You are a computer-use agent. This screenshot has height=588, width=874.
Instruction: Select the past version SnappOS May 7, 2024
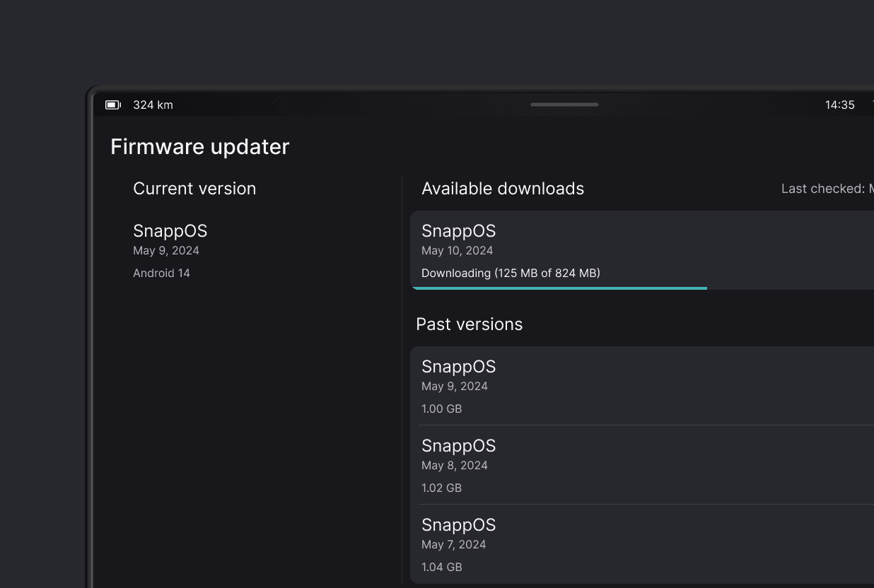click(642, 544)
